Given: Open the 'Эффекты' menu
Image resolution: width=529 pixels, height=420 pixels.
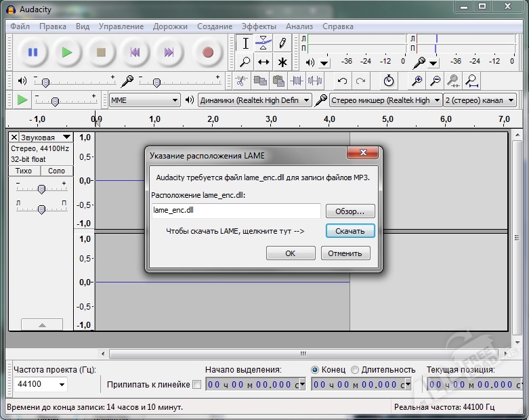Looking at the screenshot, I should [x=259, y=26].
